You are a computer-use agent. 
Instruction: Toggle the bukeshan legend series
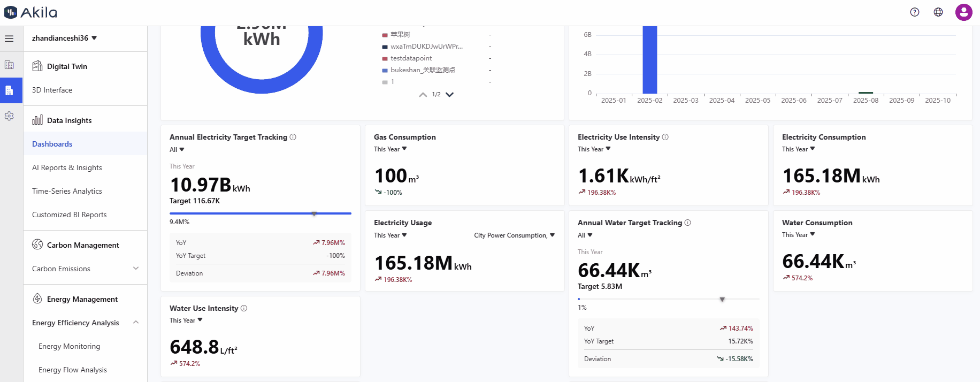(422, 70)
